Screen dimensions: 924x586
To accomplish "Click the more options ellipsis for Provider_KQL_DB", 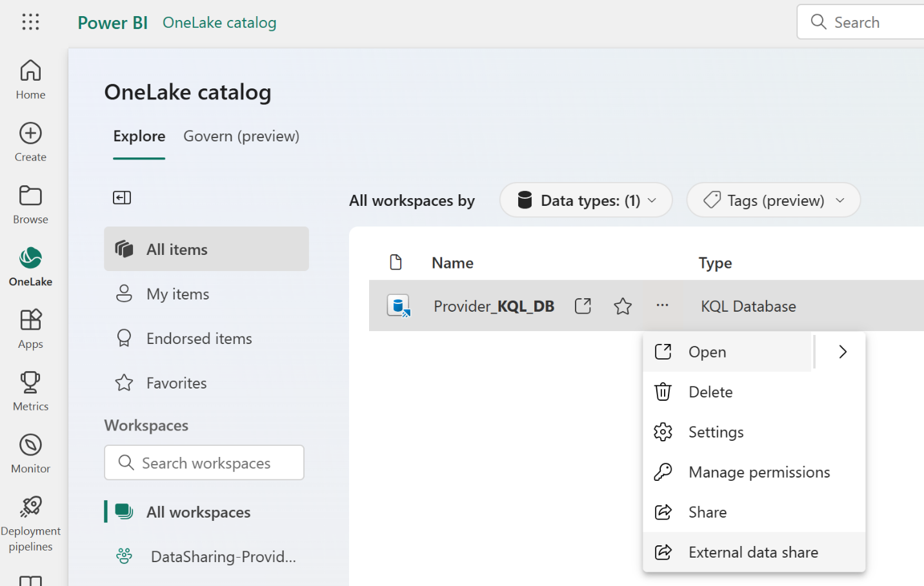I will (x=662, y=305).
